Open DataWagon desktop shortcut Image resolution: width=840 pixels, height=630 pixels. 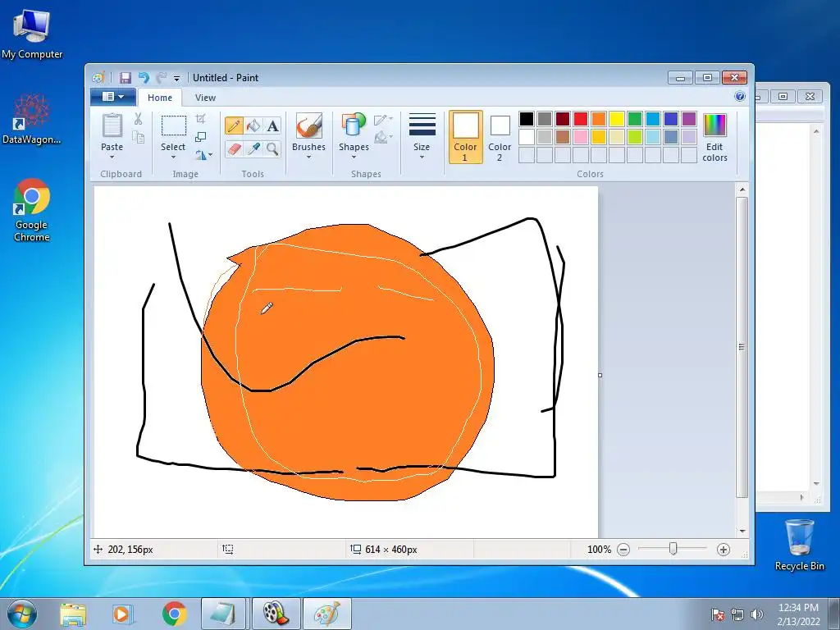click(x=32, y=118)
